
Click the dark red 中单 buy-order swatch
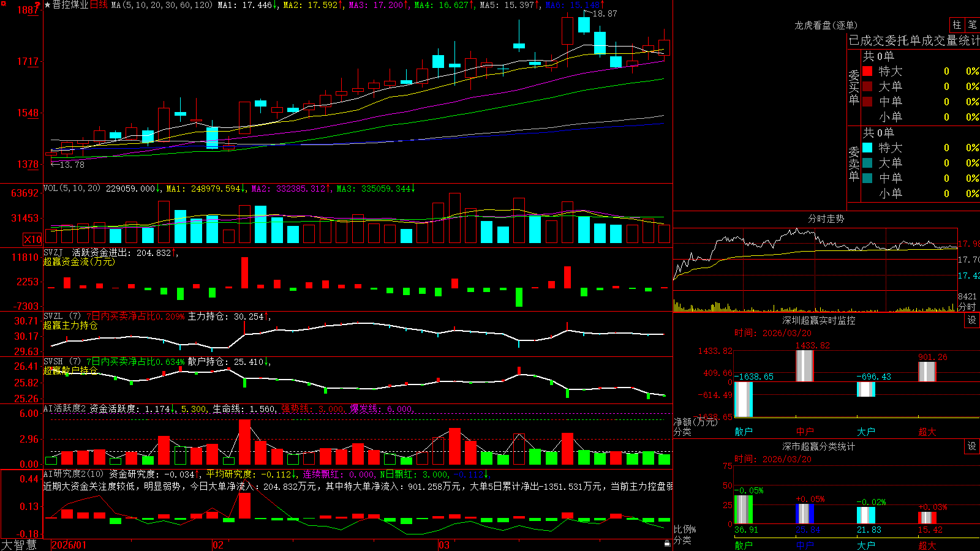click(x=867, y=102)
